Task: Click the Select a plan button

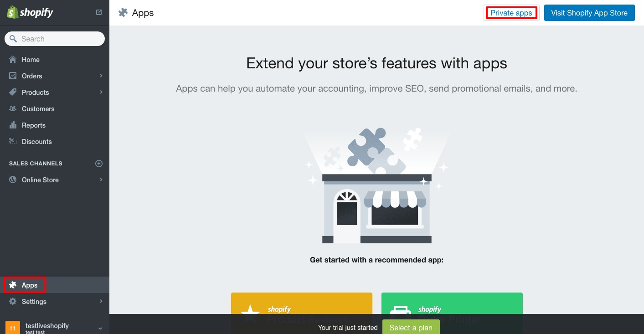Action: tap(411, 328)
